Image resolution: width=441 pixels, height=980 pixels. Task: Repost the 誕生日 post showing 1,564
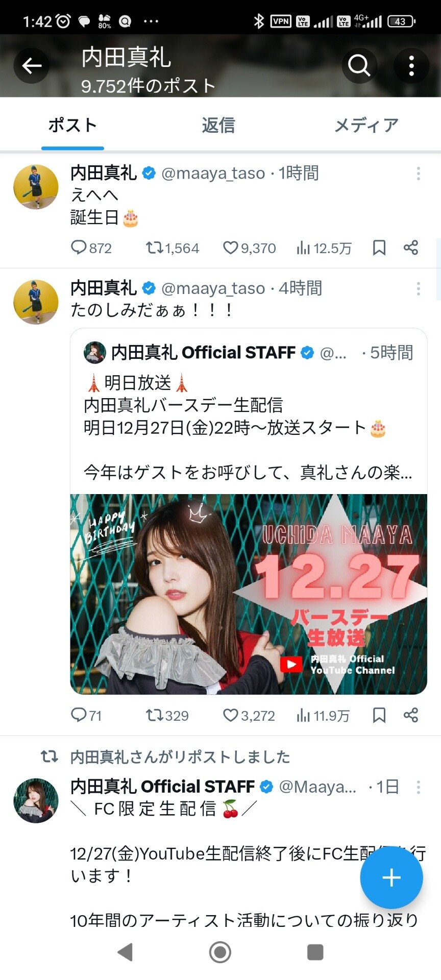173,248
